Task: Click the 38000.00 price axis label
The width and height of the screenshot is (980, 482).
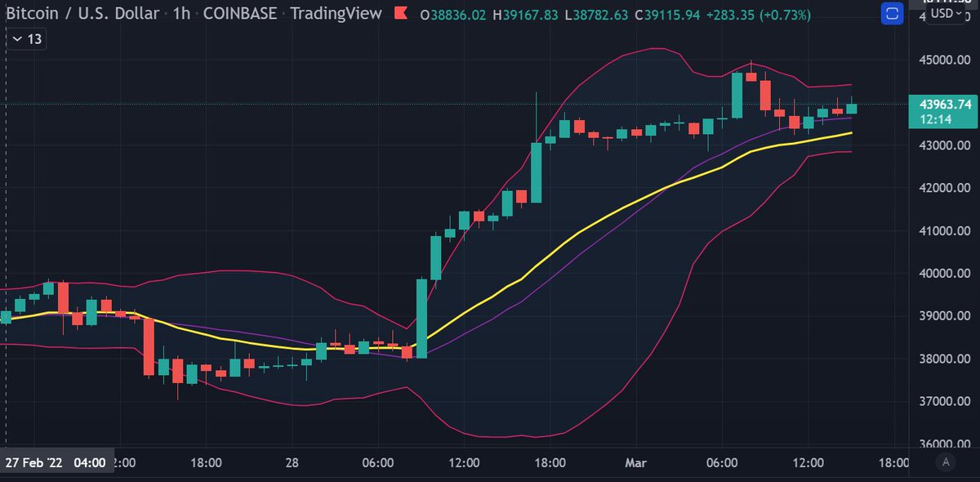Action: [x=944, y=359]
